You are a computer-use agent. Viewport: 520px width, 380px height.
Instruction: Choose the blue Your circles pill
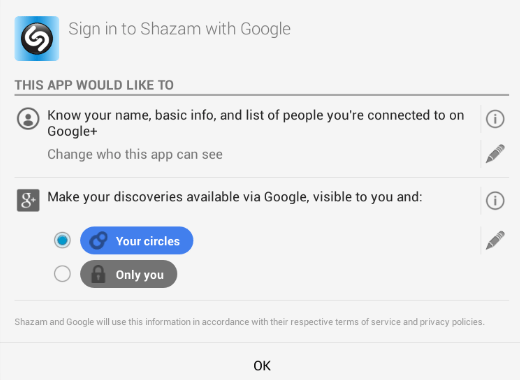[137, 240]
